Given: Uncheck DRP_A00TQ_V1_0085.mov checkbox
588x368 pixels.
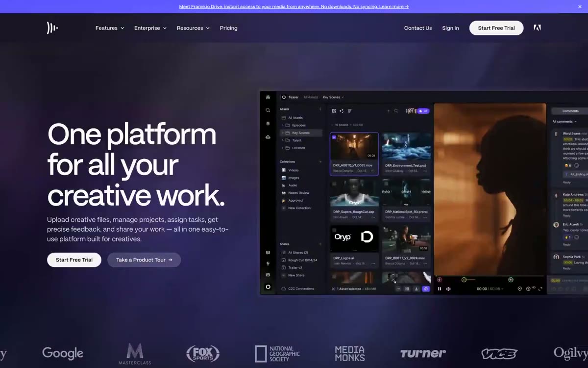Looking at the screenshot, I should [334, 137].
